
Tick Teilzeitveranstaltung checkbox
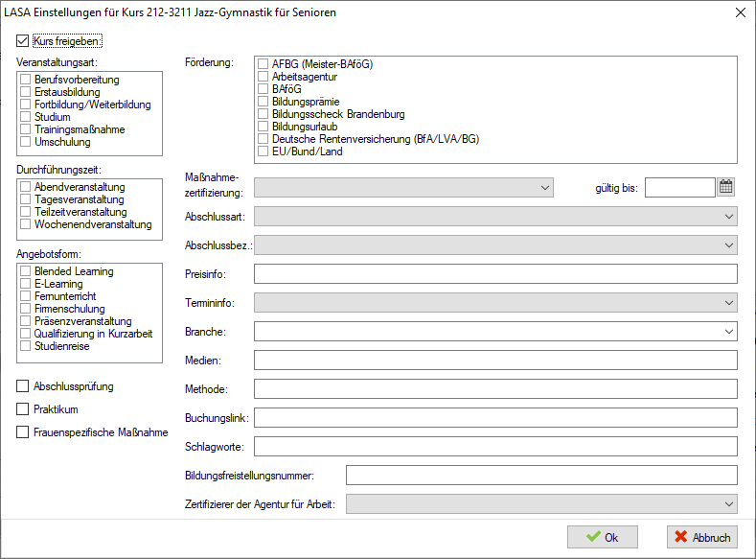pos(26,212)
